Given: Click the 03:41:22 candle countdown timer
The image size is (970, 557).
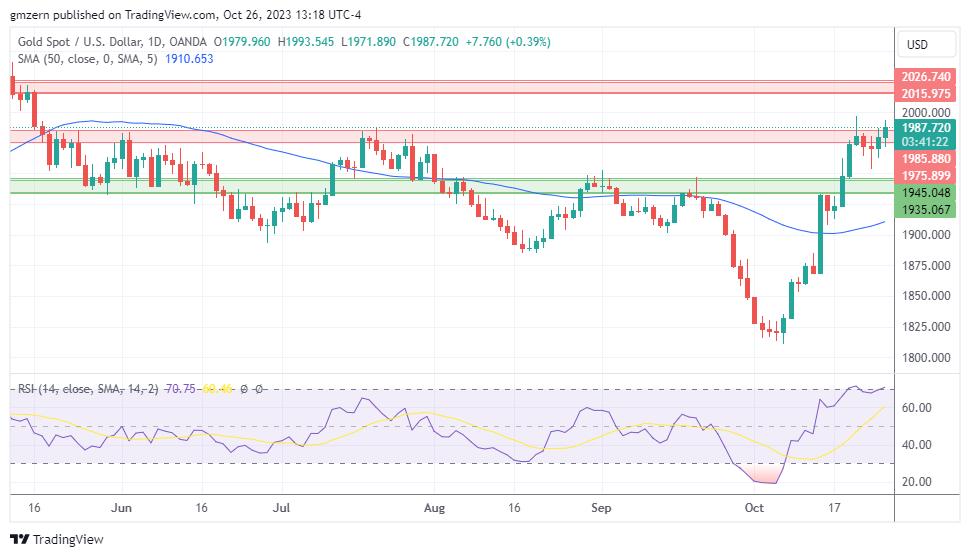Looking at the screenshot, I should click(925, 142).
